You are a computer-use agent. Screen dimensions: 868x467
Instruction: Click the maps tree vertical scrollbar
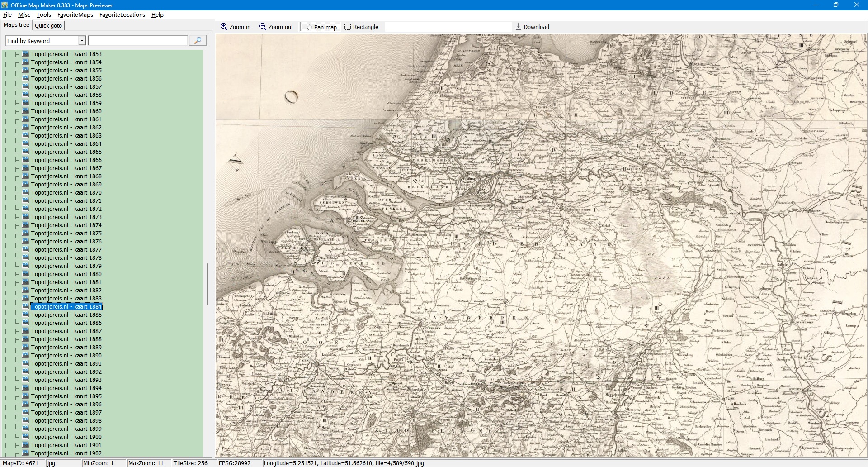coord(207,284)
